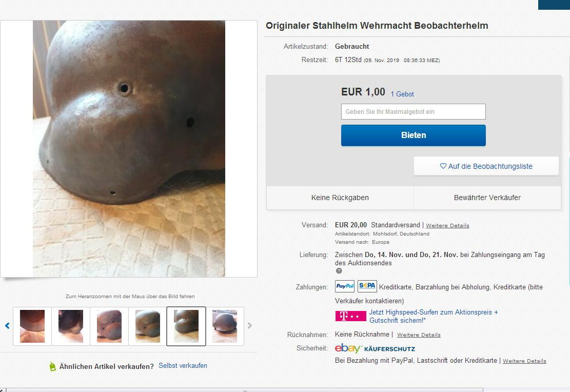The width and height of the screenshot is (570, 392).
Task: Add item via Auf die Beobachtungsliste
Action: [486, 166]
